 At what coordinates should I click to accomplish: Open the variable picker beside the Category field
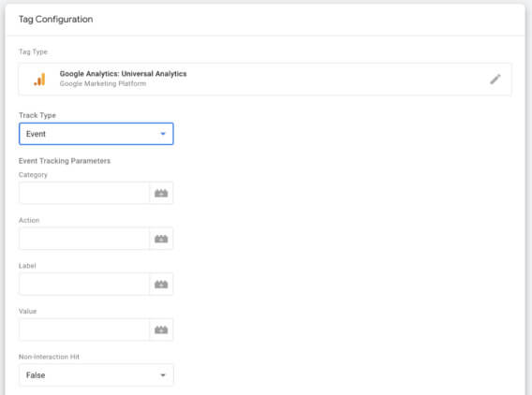click(x=161, y=193)
